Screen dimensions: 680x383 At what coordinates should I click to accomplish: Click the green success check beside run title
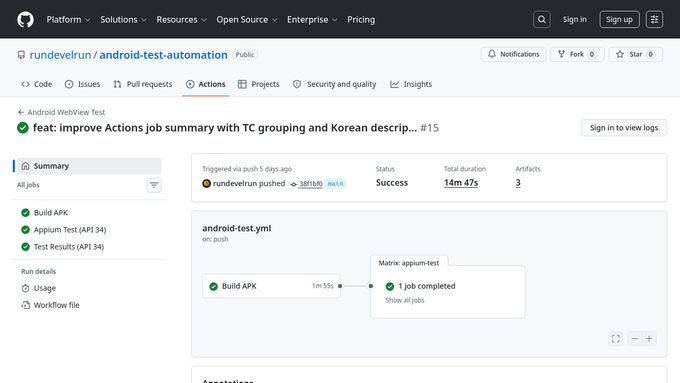click(23, 128)
